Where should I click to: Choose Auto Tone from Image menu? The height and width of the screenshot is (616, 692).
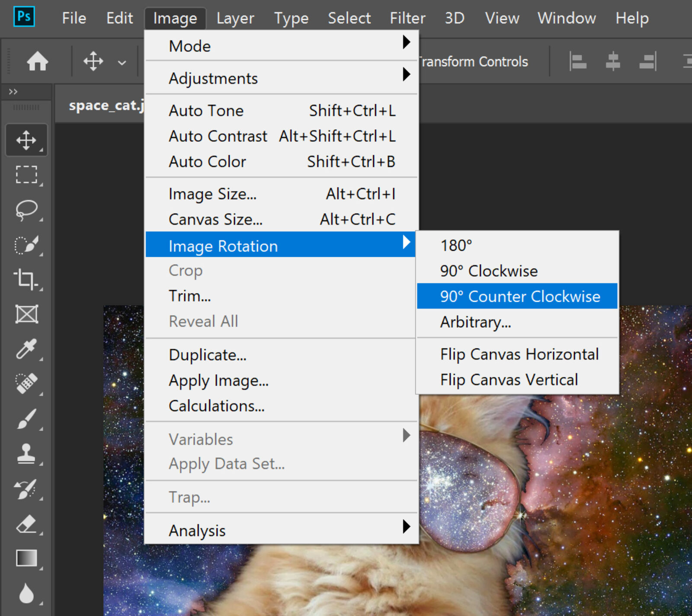click(x=282, y=110)
